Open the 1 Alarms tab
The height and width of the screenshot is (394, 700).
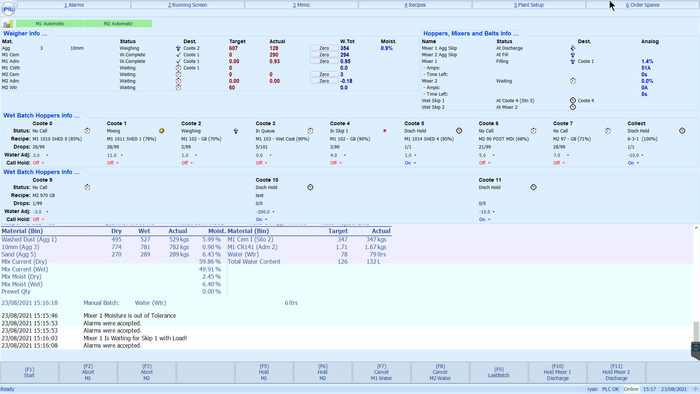click(74, 5)
